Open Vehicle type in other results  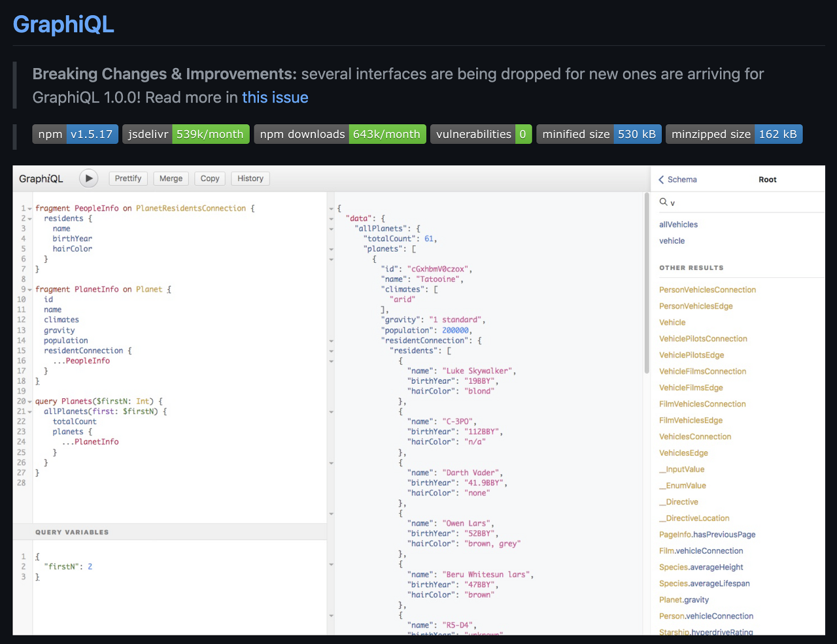[672, 322]
